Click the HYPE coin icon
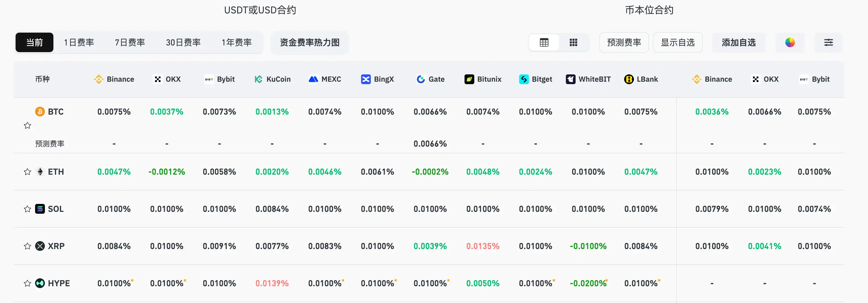The image size is (868, 303). (x=40, y=283)
